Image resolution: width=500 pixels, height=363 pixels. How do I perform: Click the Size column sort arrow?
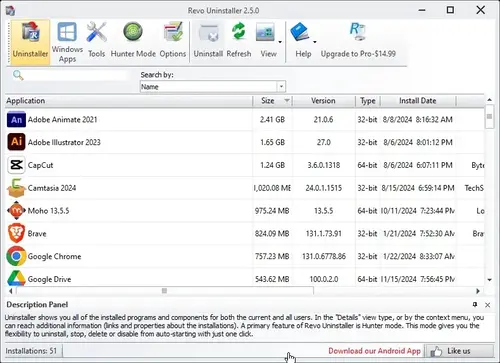(x=287, y=101)
